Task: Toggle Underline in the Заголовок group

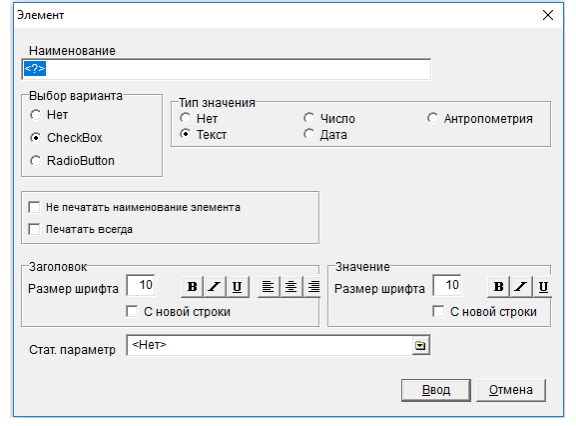Action: pyautogui.click(x=238, y=287)
